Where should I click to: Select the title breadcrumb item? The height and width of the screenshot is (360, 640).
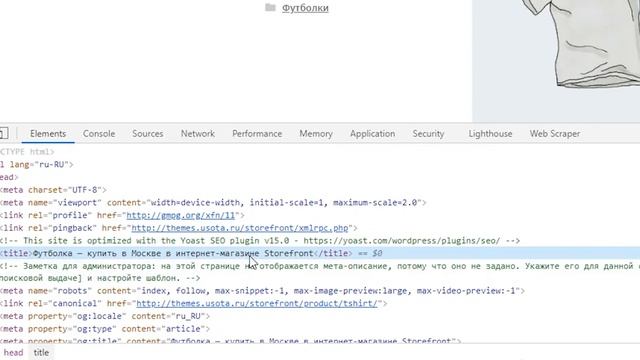41,353
